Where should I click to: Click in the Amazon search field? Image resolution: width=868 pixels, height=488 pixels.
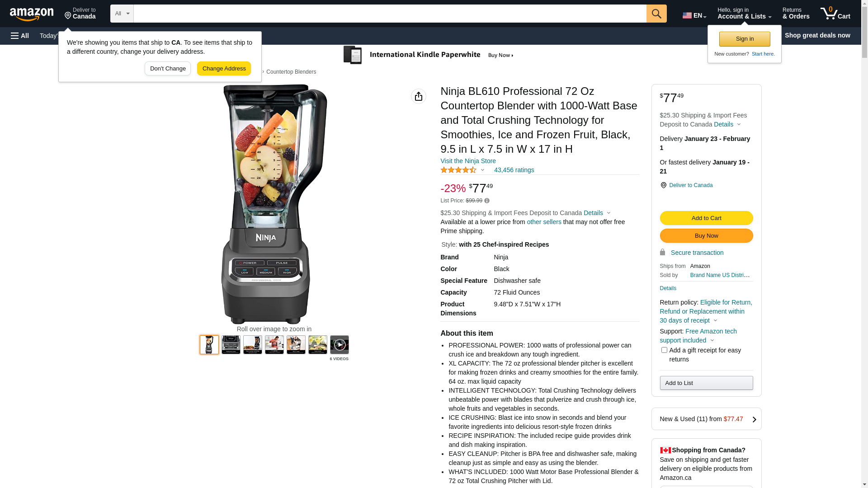click(390, 14)
